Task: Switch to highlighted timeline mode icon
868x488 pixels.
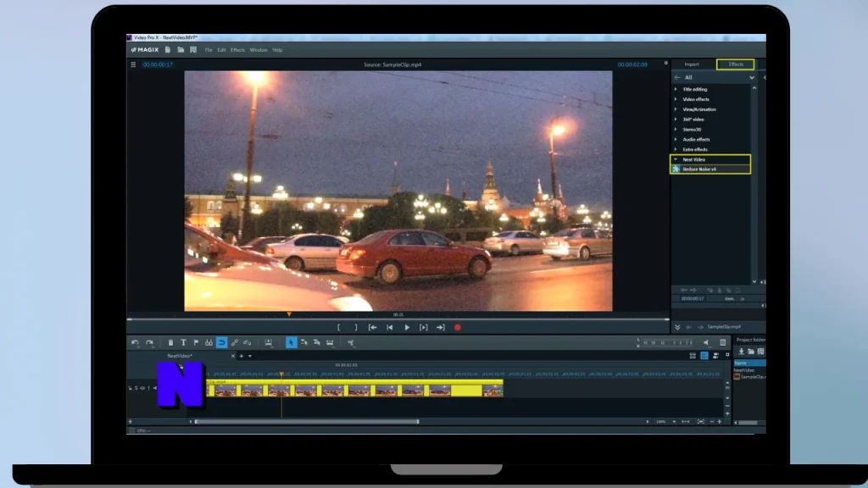Action: point(704,356)
